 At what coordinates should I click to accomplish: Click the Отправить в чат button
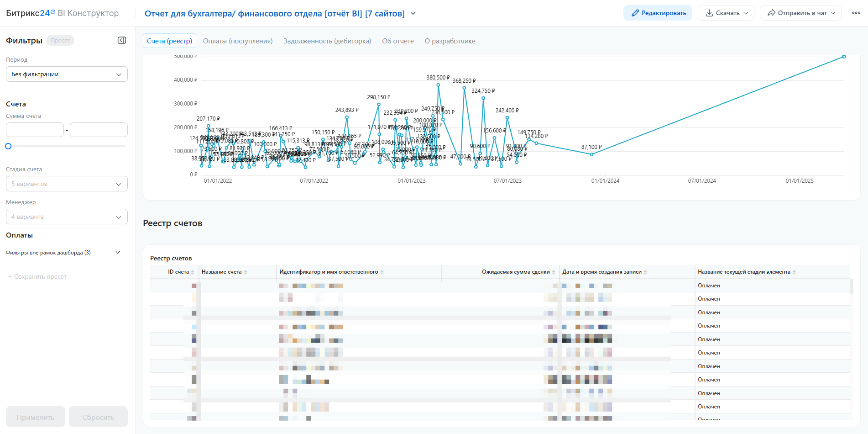coord(800,13)
